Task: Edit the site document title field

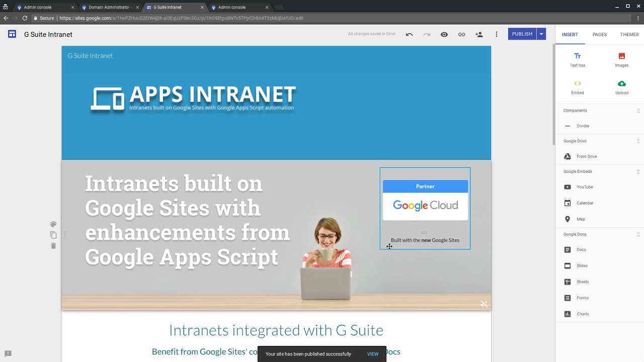Action: pyautogui.click(x=48, y=35)
